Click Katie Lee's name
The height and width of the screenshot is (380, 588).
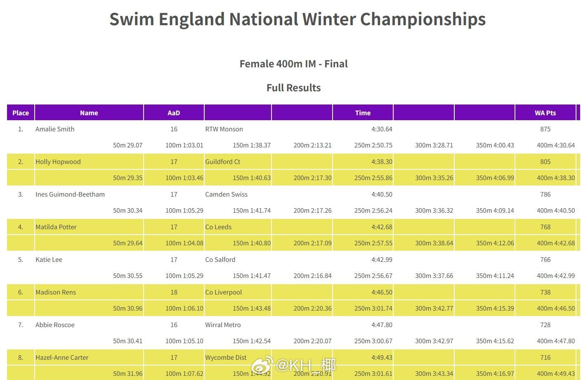coord(49,259)
